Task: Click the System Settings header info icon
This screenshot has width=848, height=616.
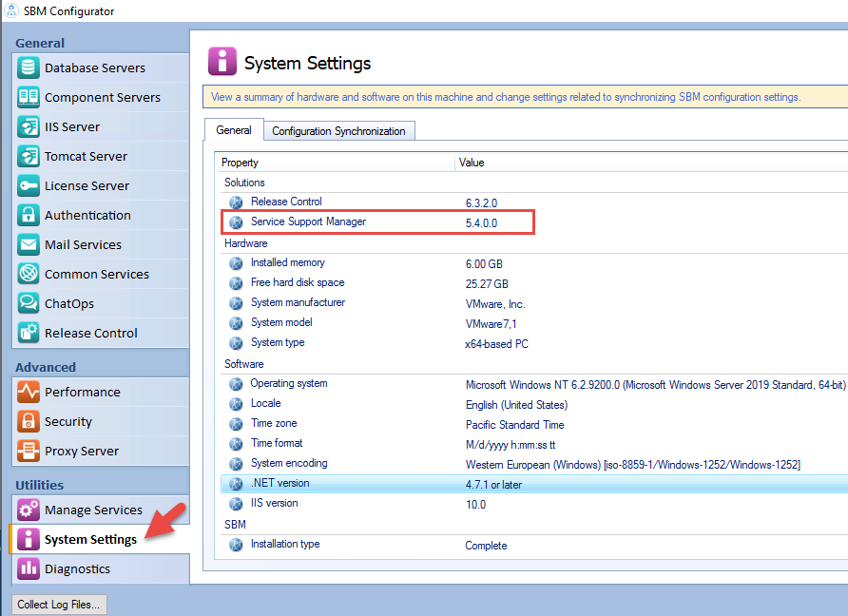Action: coord(222,61)
